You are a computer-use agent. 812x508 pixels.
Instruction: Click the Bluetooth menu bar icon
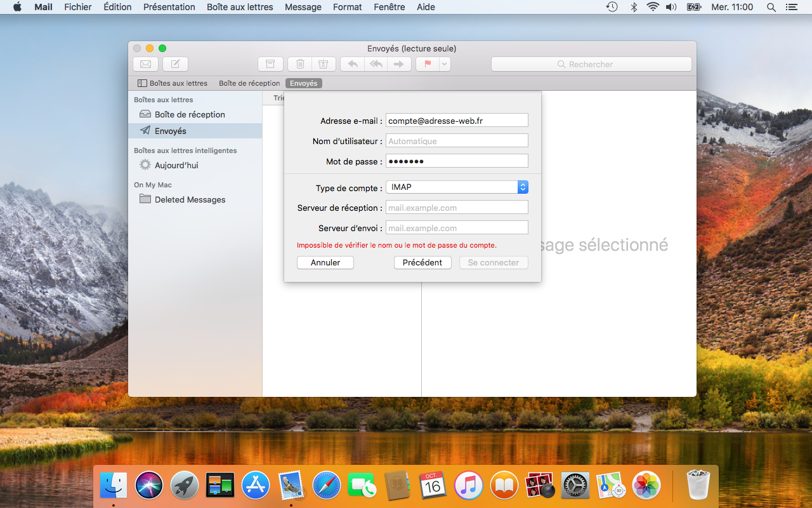(x=633, y=7)
